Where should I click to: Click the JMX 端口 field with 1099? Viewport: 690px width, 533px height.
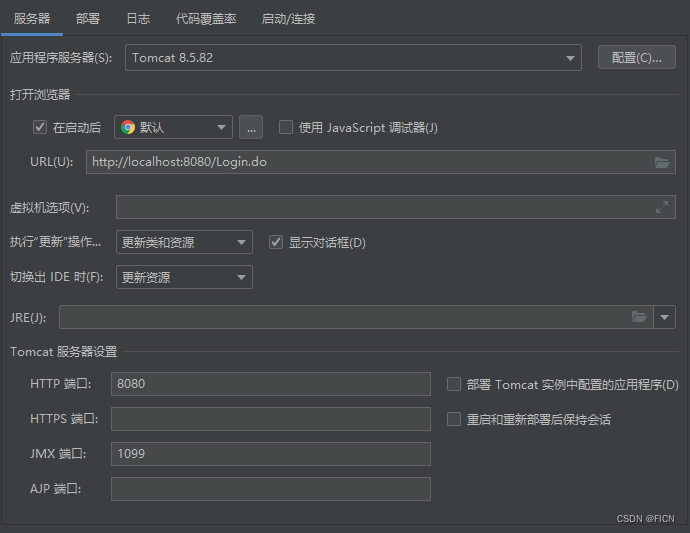pyautogui.click(x=271, y=454)
